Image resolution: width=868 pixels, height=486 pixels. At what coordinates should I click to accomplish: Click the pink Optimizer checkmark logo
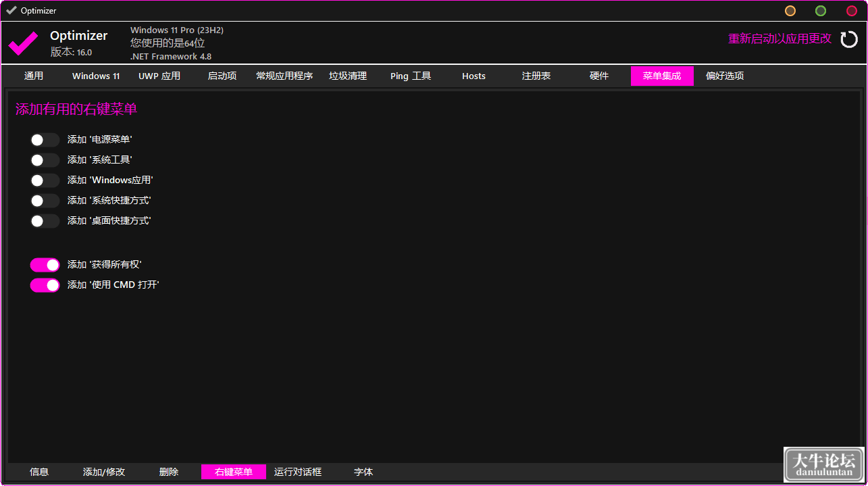[23, 43]
